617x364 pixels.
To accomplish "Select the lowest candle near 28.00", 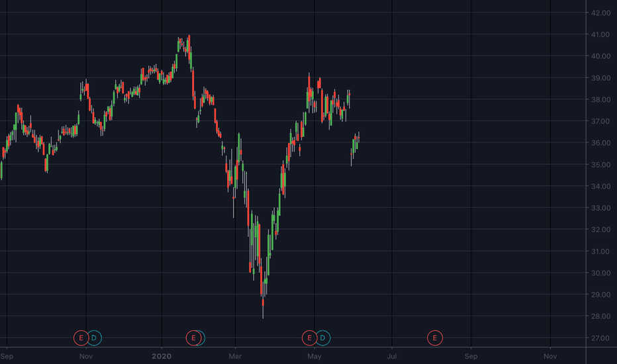I will (x=263, y=306).
